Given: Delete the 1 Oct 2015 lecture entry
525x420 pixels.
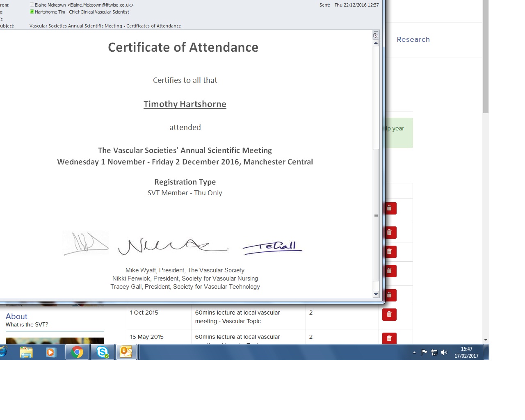Looking at the screenshot, I should click(x=389, y=315).
